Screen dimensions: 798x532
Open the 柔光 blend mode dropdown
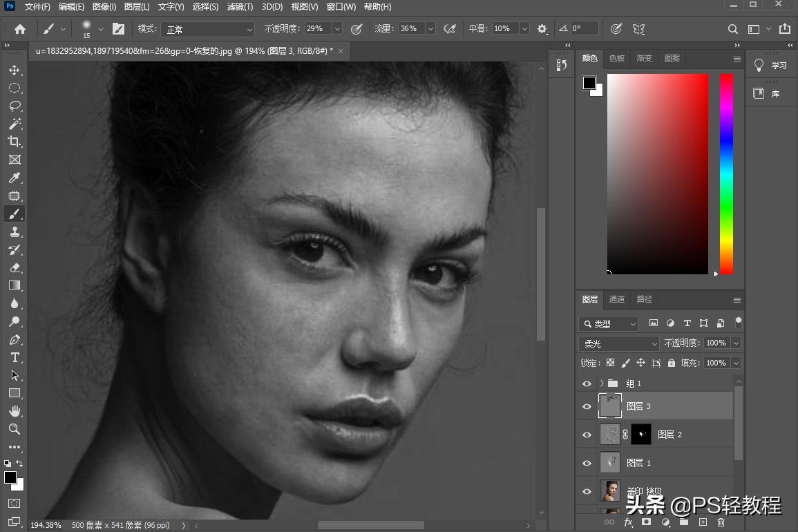[x=619, y=343]
